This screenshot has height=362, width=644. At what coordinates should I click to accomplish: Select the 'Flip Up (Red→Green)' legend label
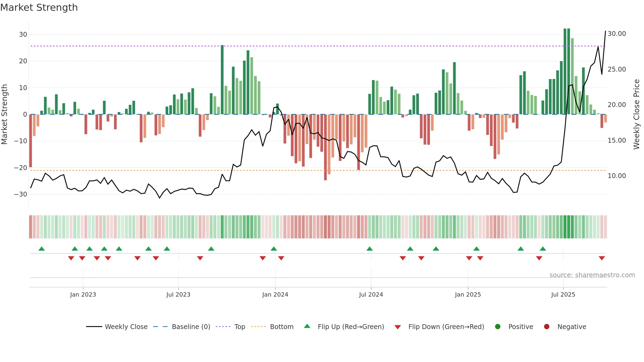tap(351, 327)
